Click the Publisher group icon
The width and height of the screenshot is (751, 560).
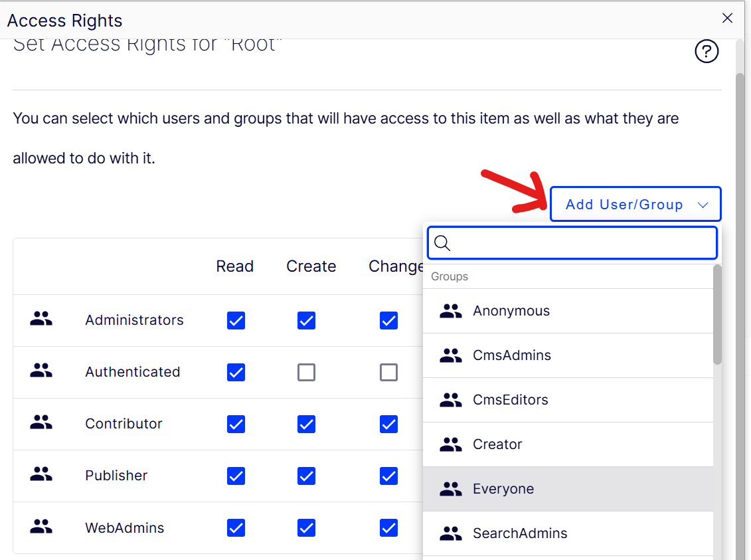pos(41,475)
